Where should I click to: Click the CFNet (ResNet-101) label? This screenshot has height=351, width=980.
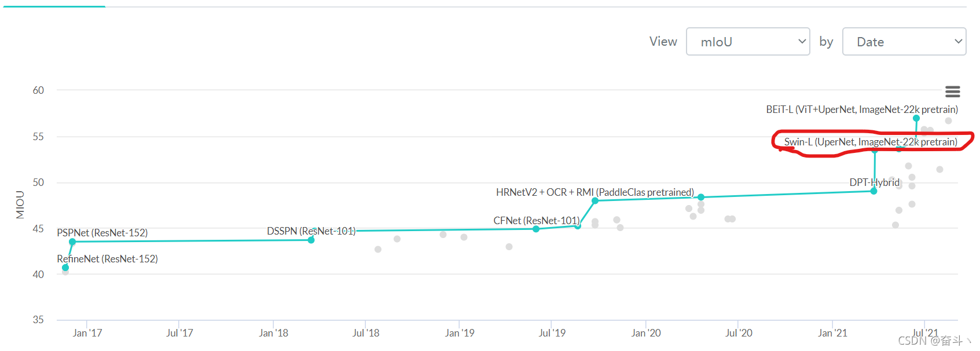[x=536, y=221]
